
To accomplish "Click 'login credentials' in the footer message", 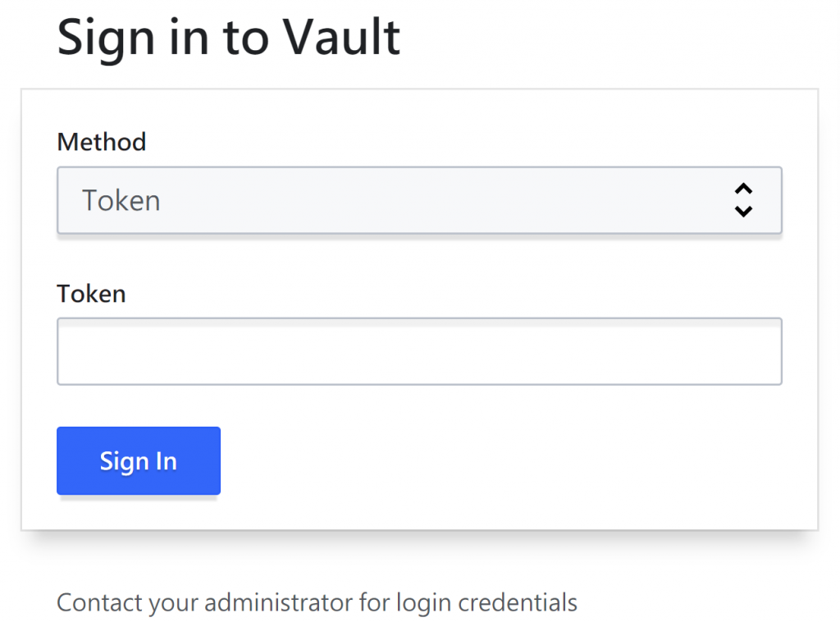I will coord(487,603).
